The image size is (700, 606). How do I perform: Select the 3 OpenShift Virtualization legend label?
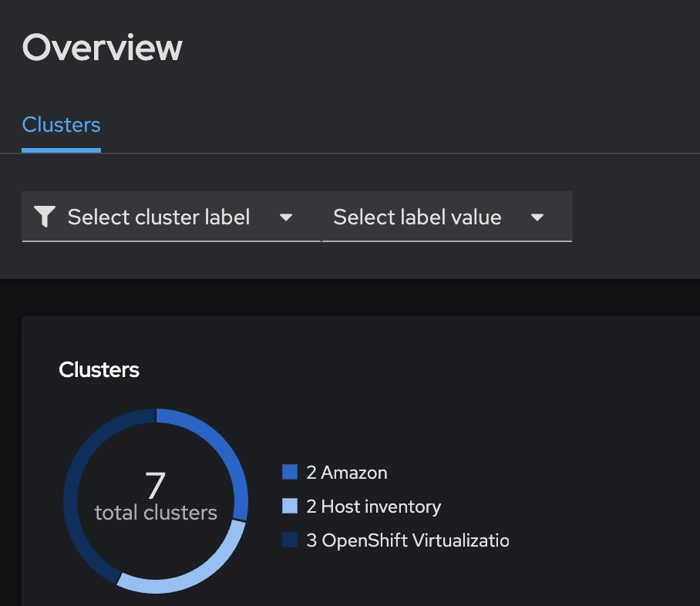point(408,540)
